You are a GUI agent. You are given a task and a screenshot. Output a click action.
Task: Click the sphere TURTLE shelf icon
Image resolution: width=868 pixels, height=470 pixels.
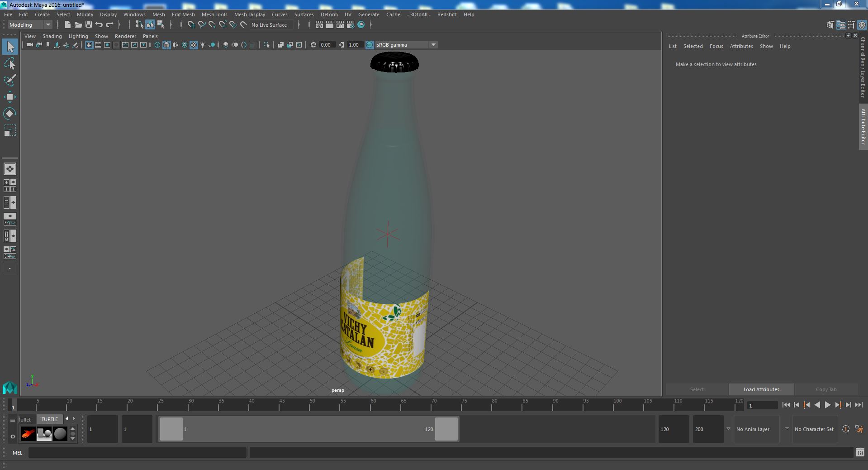(60, 434)
